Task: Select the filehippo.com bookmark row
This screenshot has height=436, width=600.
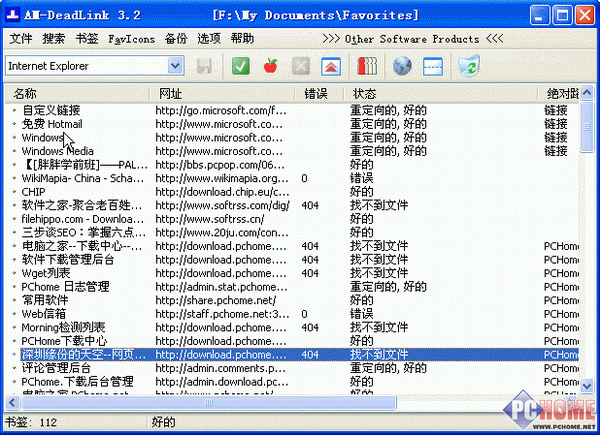Action: (x=292, y=219)
